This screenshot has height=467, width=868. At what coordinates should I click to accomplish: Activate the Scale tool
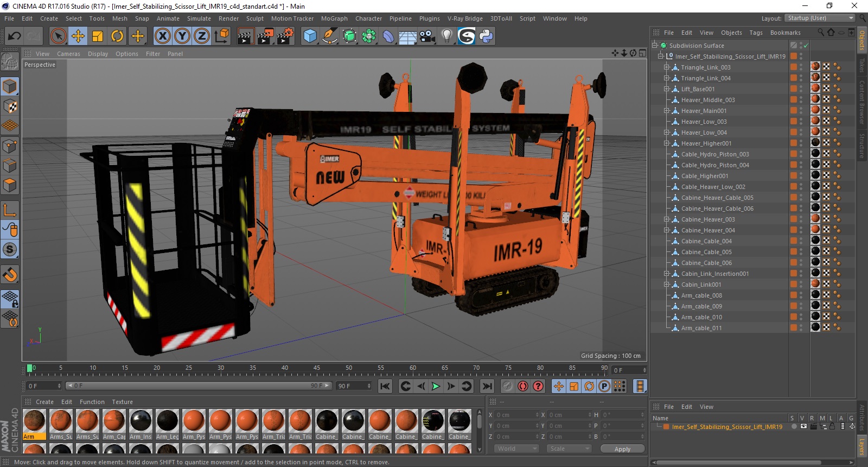(98, 36)
